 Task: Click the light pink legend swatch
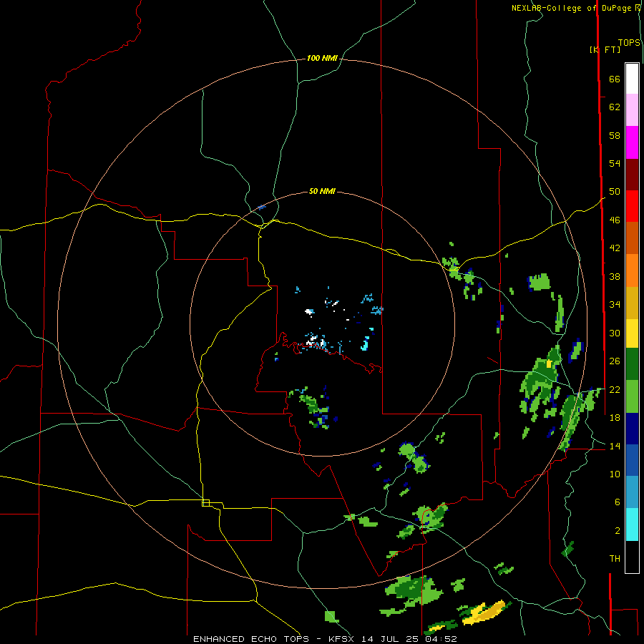coord(632,109)
